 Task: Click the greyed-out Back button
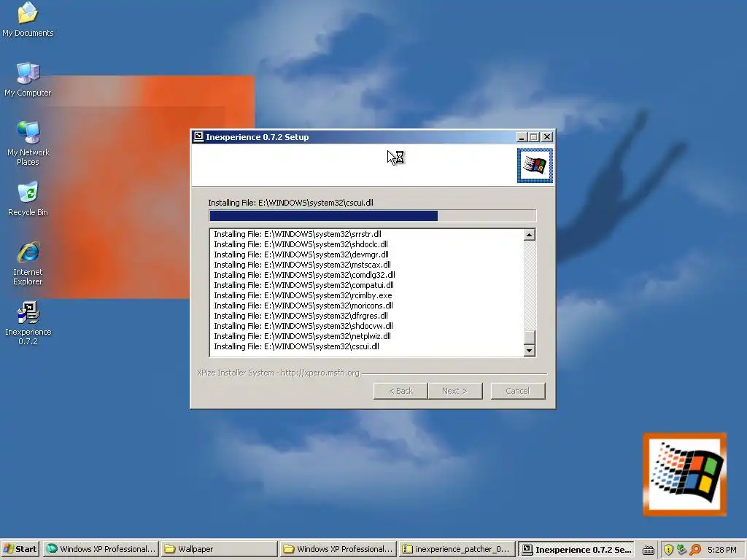[400, 391]
